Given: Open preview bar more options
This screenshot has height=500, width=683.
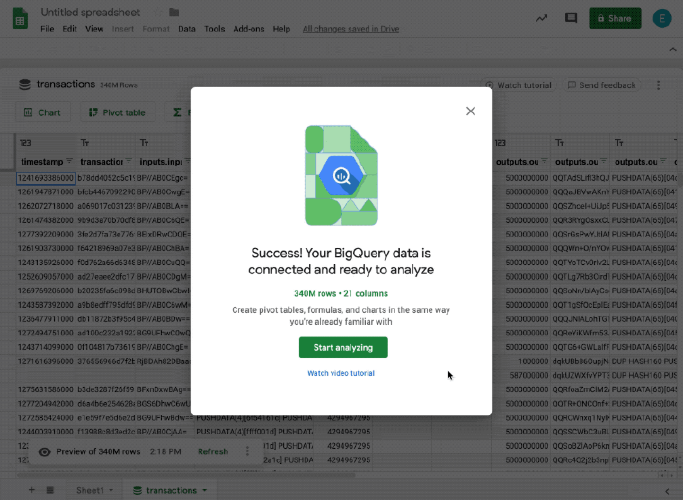Looking at the screenshot, I should click(x=247, y=452).
